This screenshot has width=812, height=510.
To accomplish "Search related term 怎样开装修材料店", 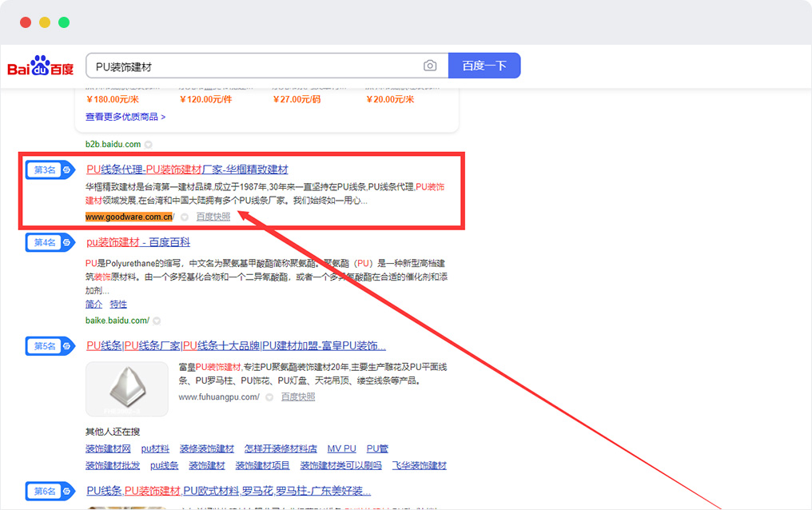I will click(x=281, y=448).
